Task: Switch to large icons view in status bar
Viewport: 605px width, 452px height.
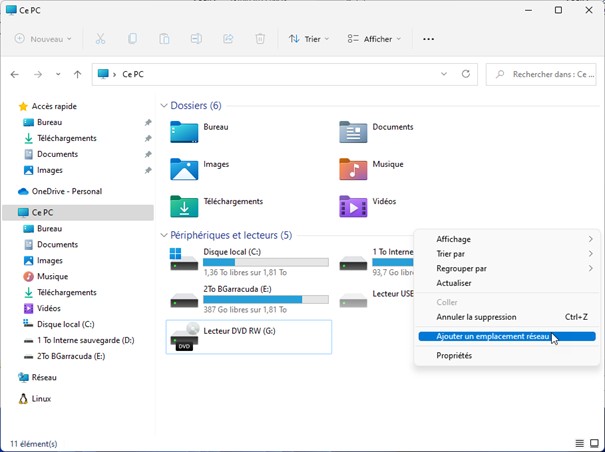Action: coord(594,443)
